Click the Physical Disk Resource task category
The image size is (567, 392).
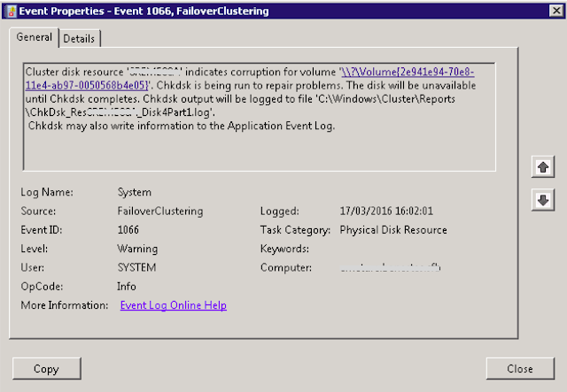click(x=393, y=230)
